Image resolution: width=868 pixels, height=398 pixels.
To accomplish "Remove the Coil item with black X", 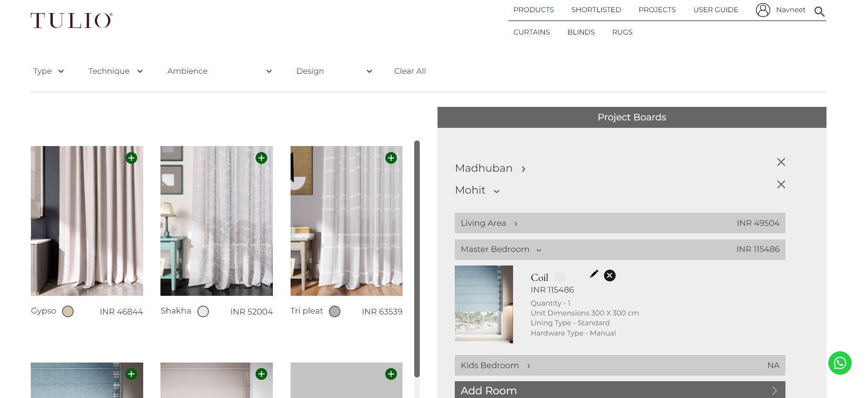I will click(x=610, y=275).
